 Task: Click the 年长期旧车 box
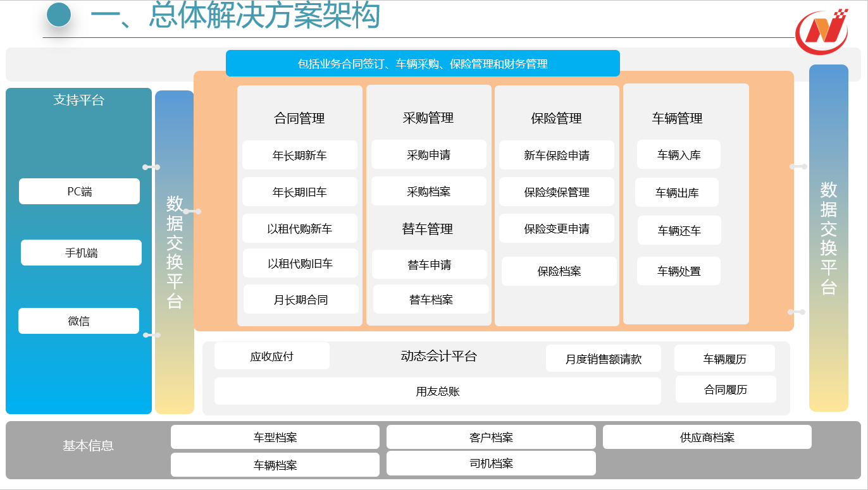point(300,192)
